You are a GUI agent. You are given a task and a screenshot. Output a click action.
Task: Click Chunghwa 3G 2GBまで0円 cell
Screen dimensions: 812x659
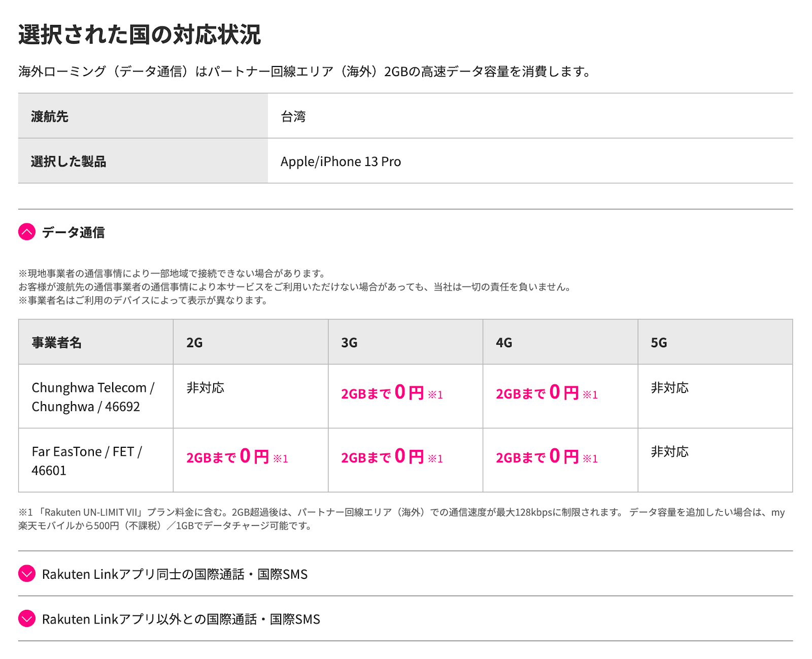405,397
